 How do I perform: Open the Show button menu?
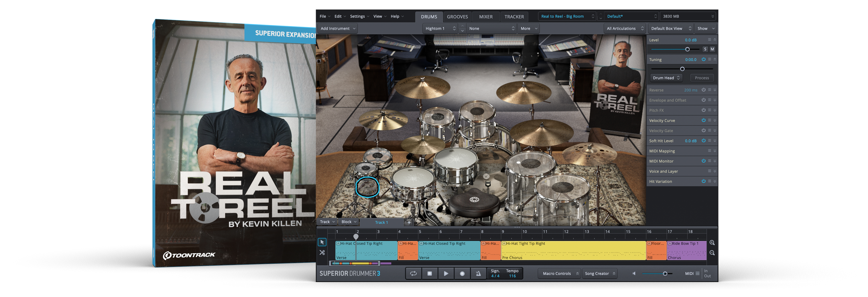click(706, 29)
